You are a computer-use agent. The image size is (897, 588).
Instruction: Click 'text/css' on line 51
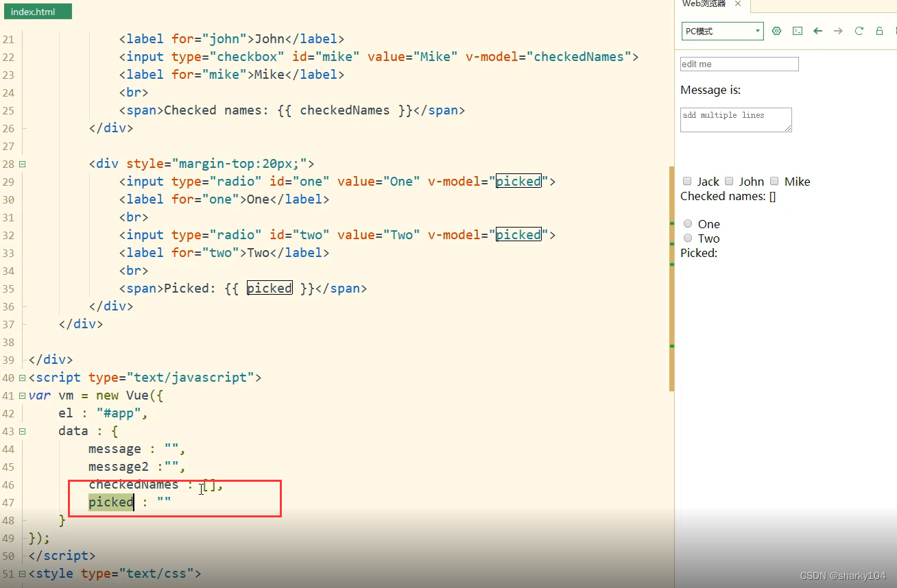[x=156, y=574]
